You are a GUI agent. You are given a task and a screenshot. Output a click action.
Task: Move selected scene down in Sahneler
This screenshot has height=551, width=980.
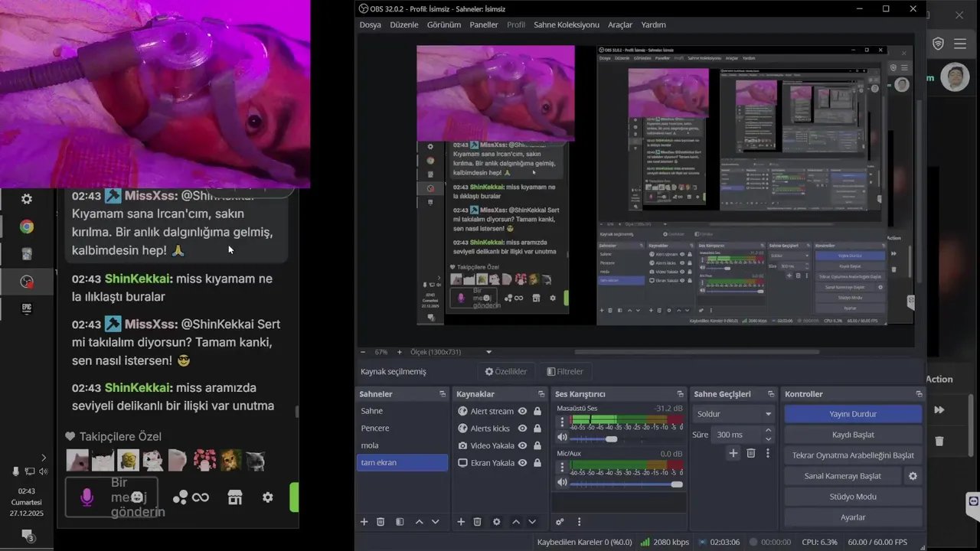[436, 522]
